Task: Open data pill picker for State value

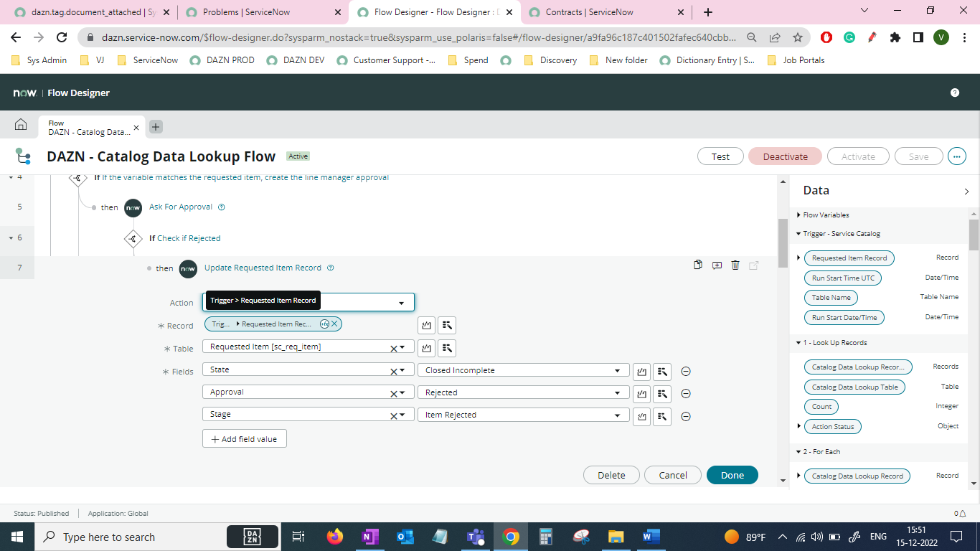Action: (x=661, y=372)
